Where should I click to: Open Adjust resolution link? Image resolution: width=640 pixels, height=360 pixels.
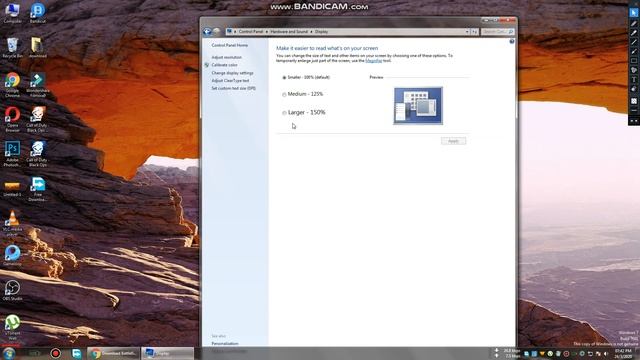pyautogui.click(x=227, y=57)
